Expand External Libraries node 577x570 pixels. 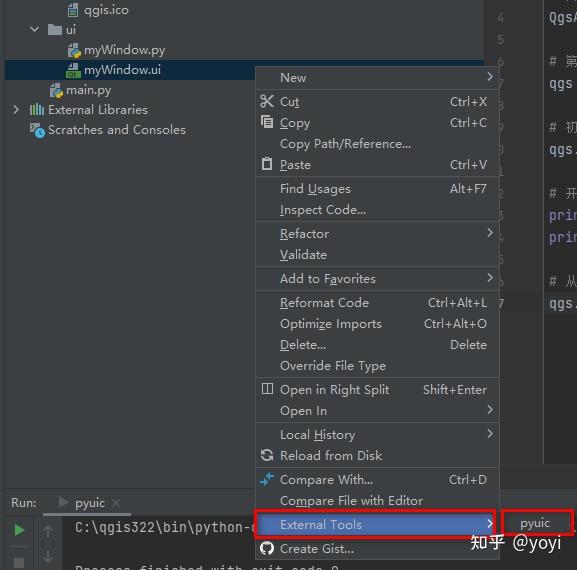16,109
